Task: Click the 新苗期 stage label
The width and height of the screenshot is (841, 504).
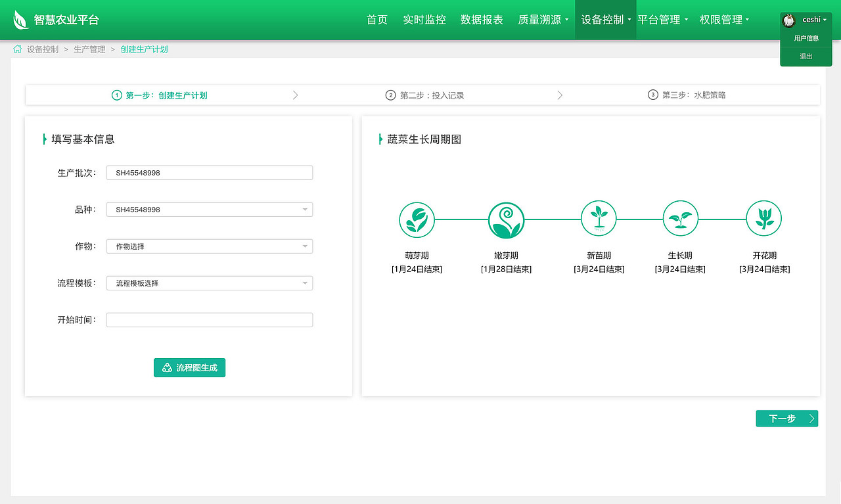Action: tap(599, 256)
